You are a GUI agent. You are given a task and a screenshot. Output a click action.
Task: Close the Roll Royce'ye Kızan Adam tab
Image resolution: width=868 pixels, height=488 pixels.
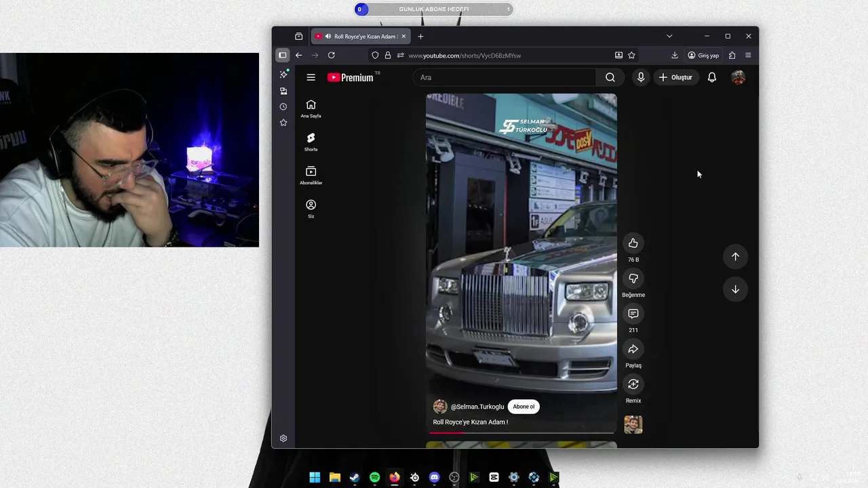(403, 36)
